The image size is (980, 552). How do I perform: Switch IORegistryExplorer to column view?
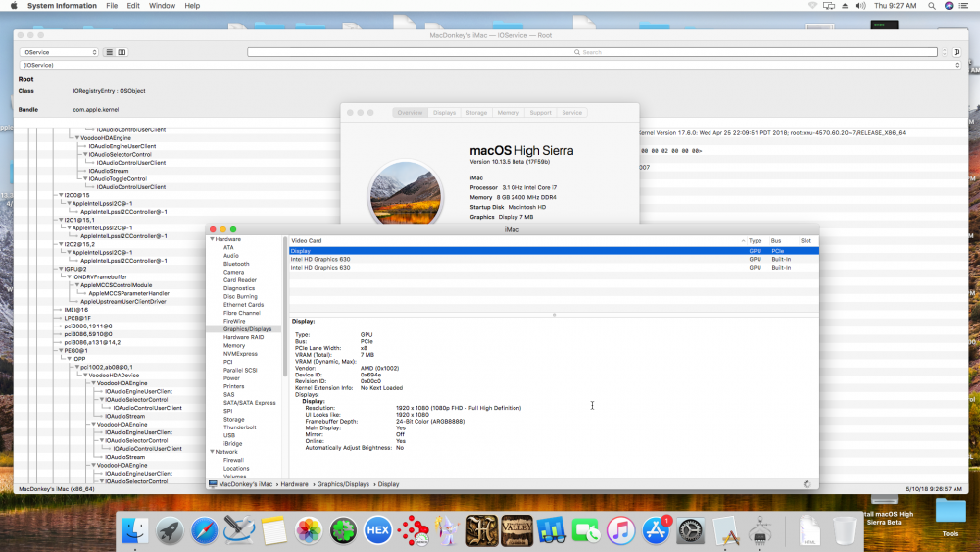(122, 52)
